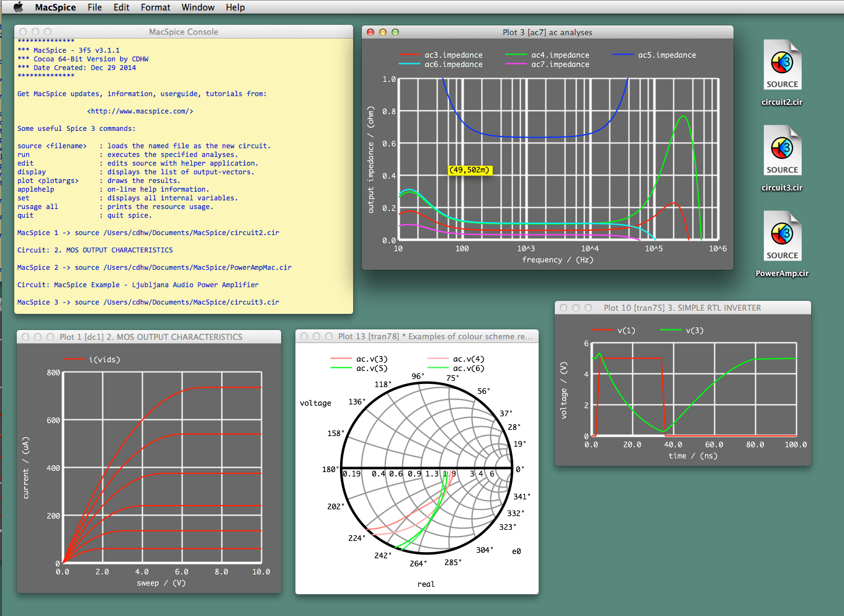
Task: Open the circuit3.cir source file icon
Action: coord(782,151)
